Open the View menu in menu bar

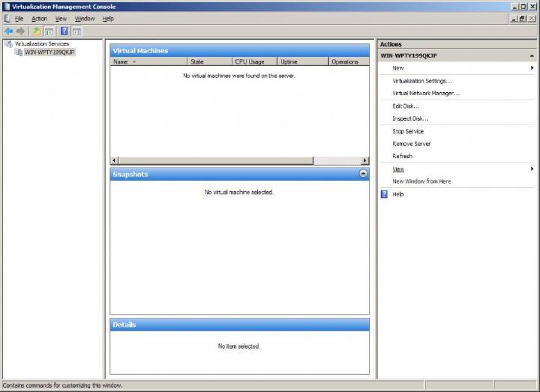[x=61, y=19]
